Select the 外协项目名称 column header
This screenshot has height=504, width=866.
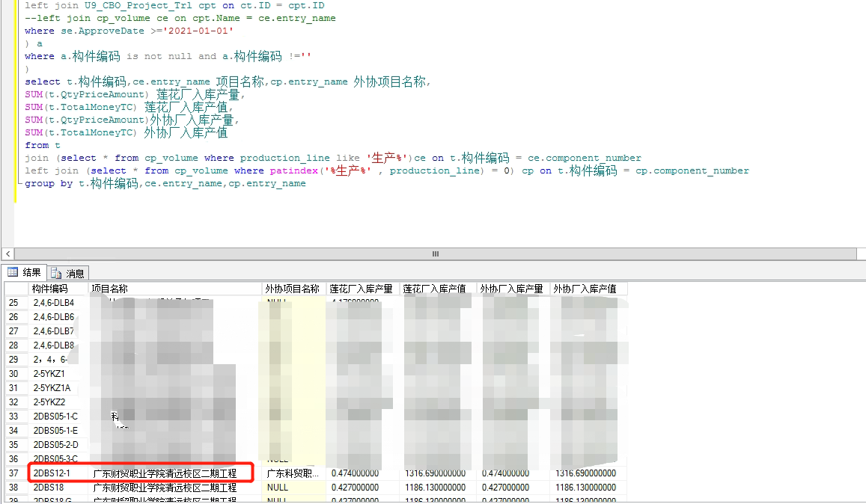[294, 289]
